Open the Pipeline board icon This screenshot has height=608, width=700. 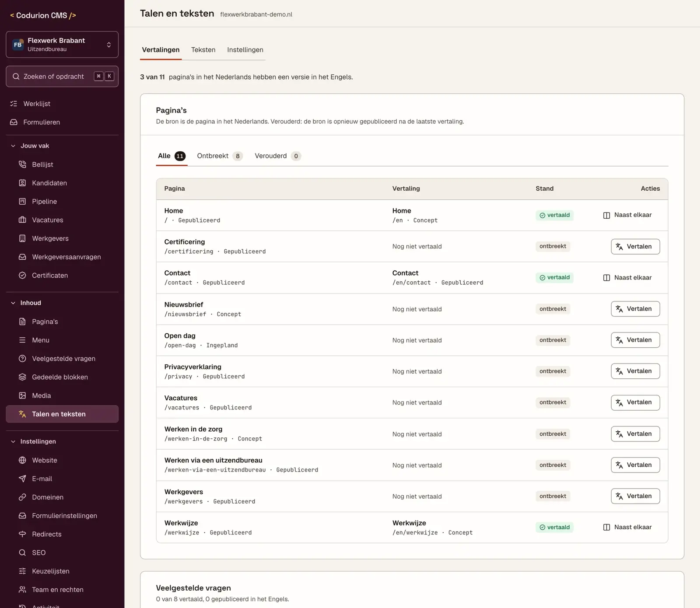22,201
